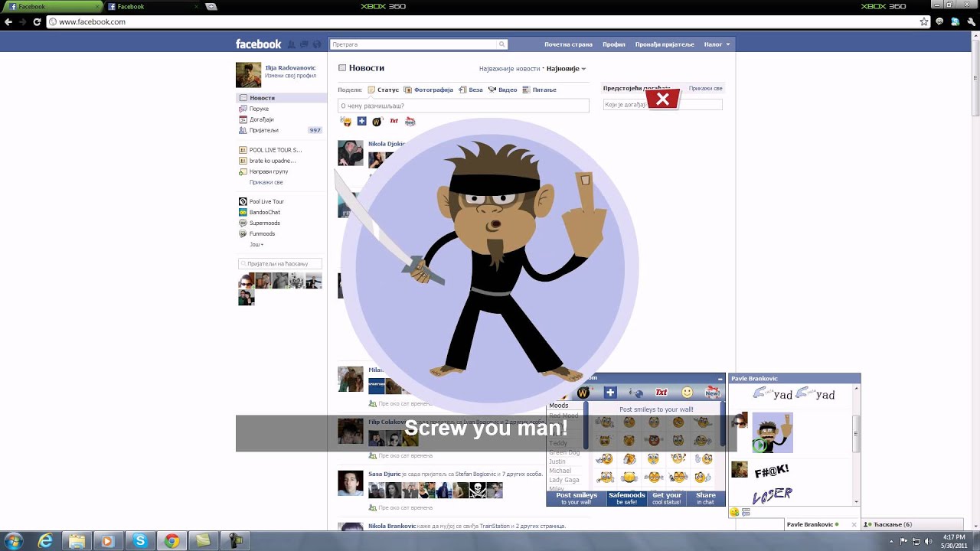Image resolution: width=980 pixels, height=551 pixels.
Task: Reload the page with the refresh icon
Action: [x=37, y=22]
